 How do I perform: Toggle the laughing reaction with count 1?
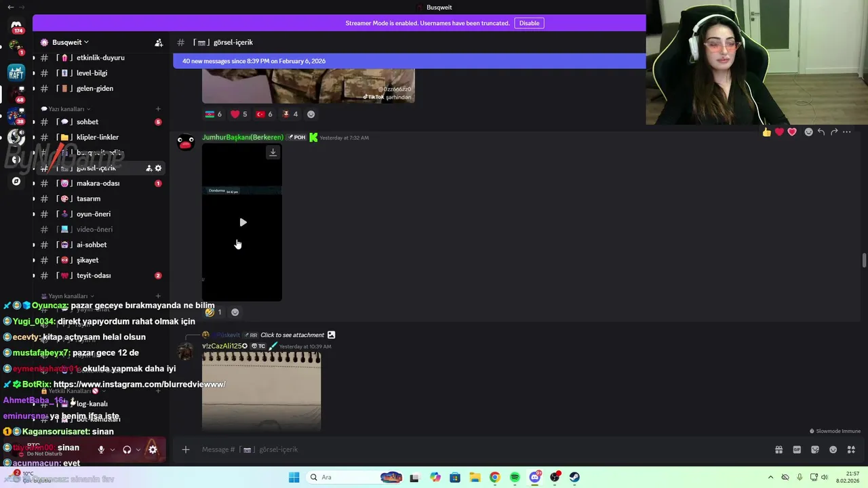click(214, 312)
